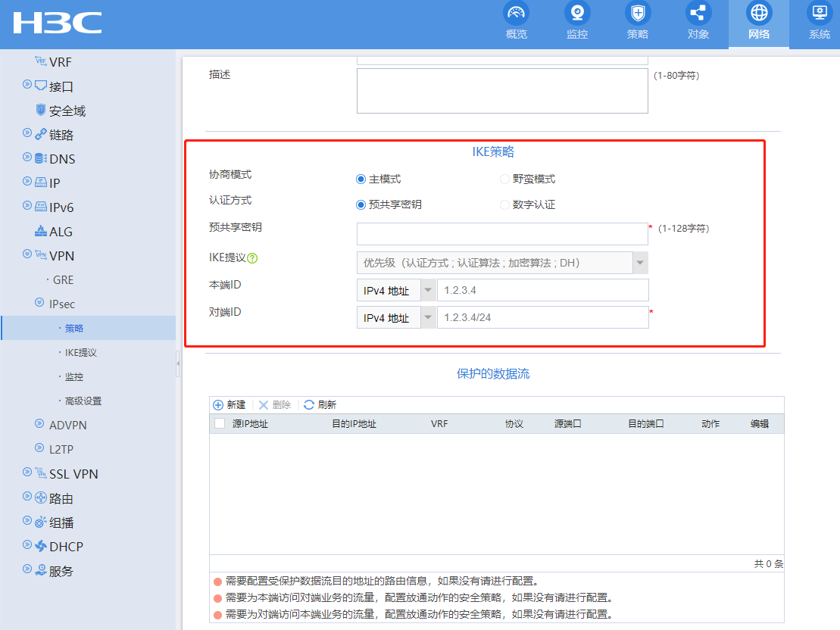Click the 安全域 sidebar link

67,111
